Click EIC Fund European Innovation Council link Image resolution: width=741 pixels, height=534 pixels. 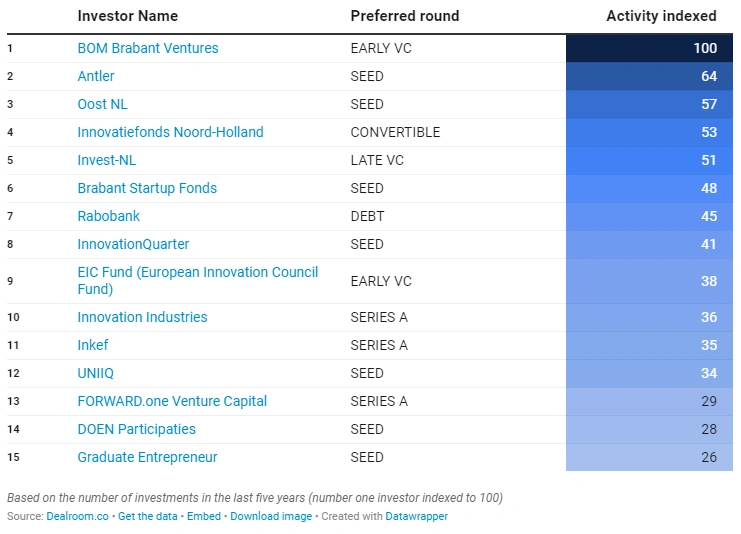(x=197, y=273)
